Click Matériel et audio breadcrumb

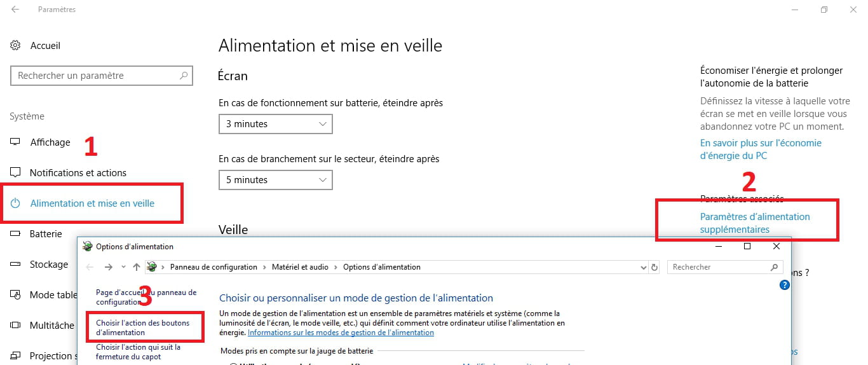300,267
